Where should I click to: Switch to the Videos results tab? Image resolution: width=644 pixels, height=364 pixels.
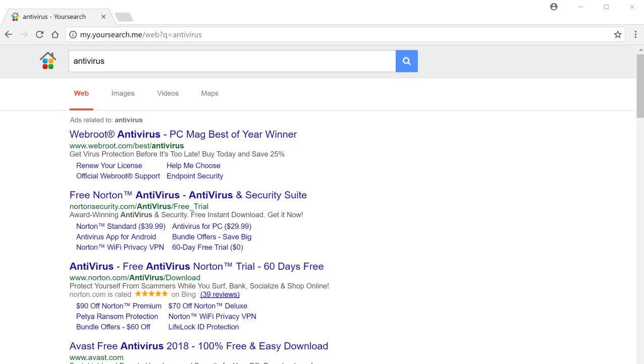(168, 93)
